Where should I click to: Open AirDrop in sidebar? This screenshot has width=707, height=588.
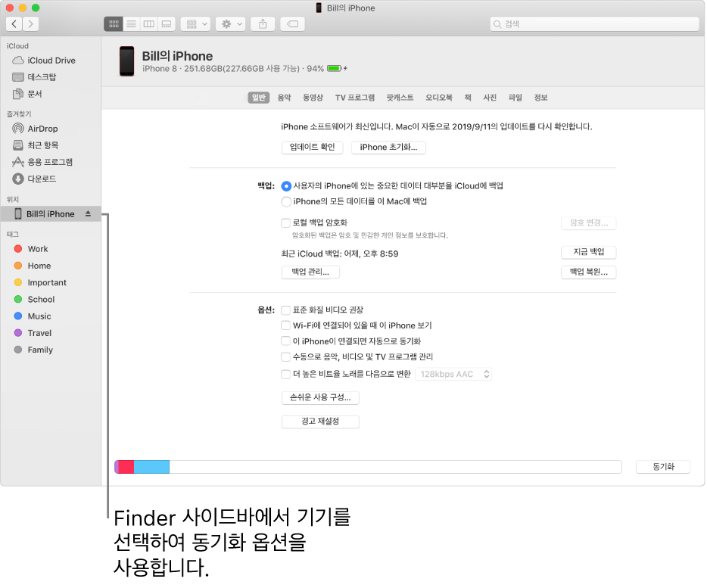51,129
